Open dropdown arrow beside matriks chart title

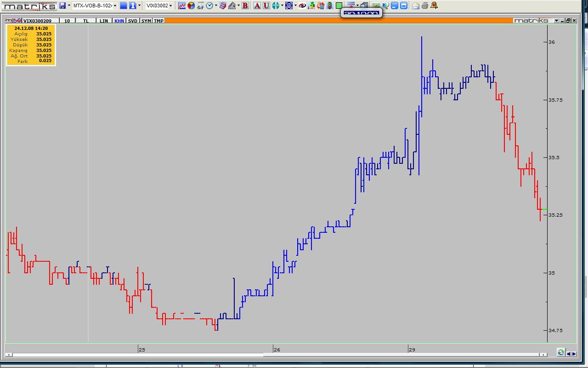pyautogui.click(x=556, y=21)
